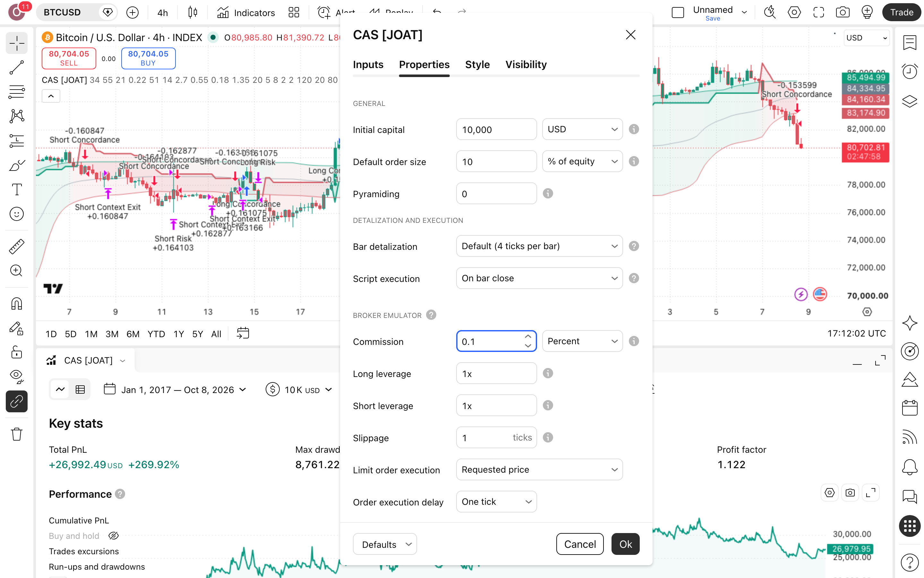Open the Script execution dropdown
The width and height of the screenshot is (924, 578).
pyautogui.click(x=540, y=278)
